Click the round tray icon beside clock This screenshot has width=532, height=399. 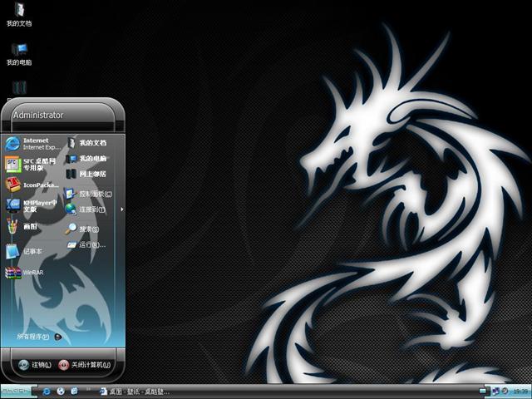pyautogui.click(x=505, y=391)
